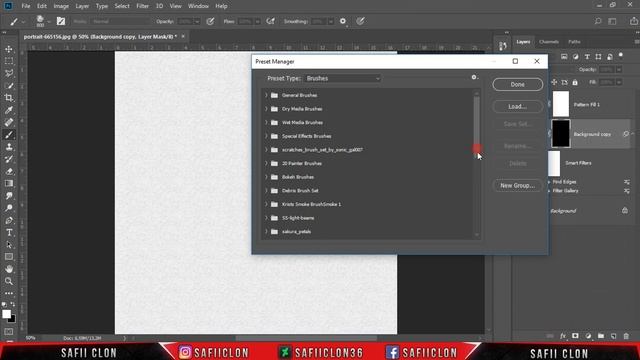Expand the sakura_petals folder
Image resolution: width=640 pixels, height=360 pixels.
(266, 231)
